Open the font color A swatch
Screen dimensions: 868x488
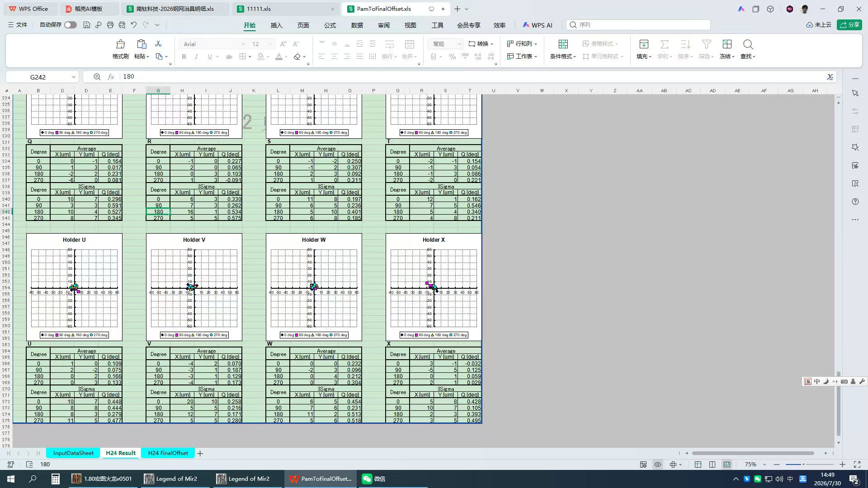279,56
